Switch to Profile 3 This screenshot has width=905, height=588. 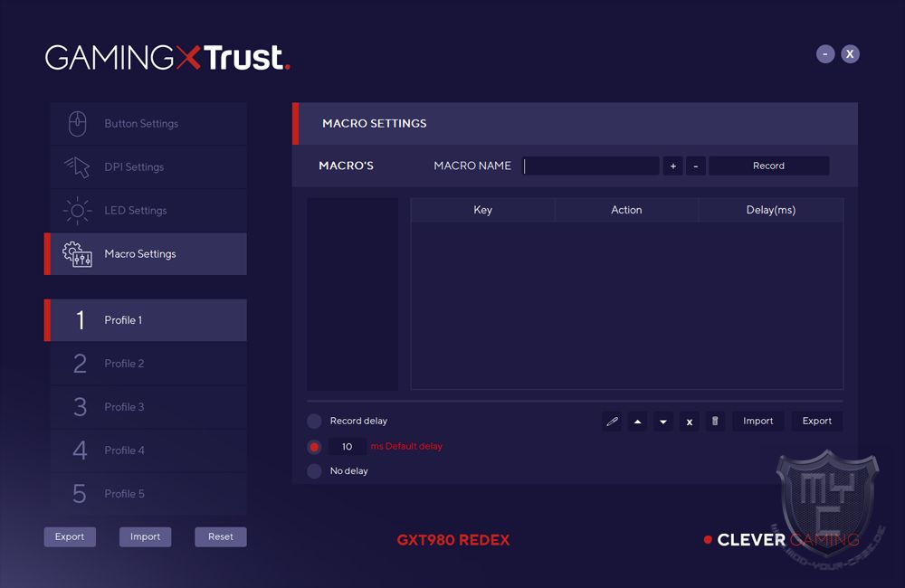[x=148, y=407]
